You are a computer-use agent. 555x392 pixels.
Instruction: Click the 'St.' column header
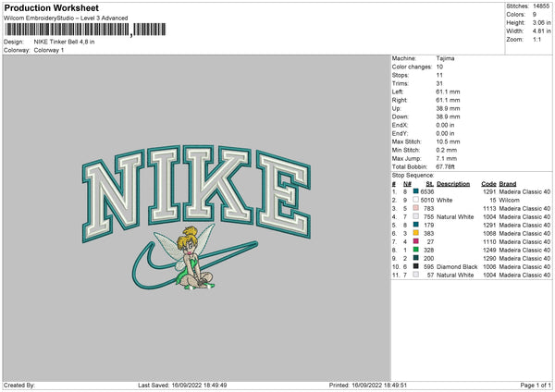click(x=430, y=184)
